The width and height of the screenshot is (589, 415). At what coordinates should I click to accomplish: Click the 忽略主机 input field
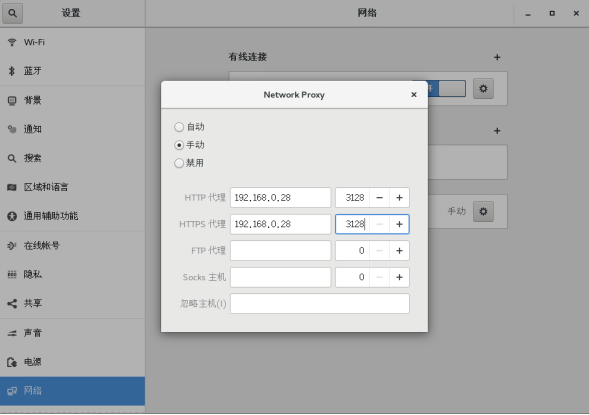tap(320, 303)
